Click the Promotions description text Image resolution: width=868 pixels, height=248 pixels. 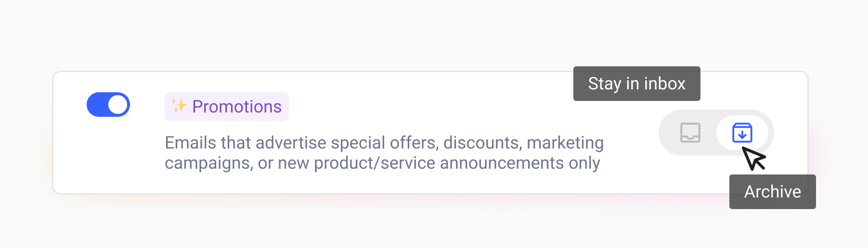[x=384, y=153]
